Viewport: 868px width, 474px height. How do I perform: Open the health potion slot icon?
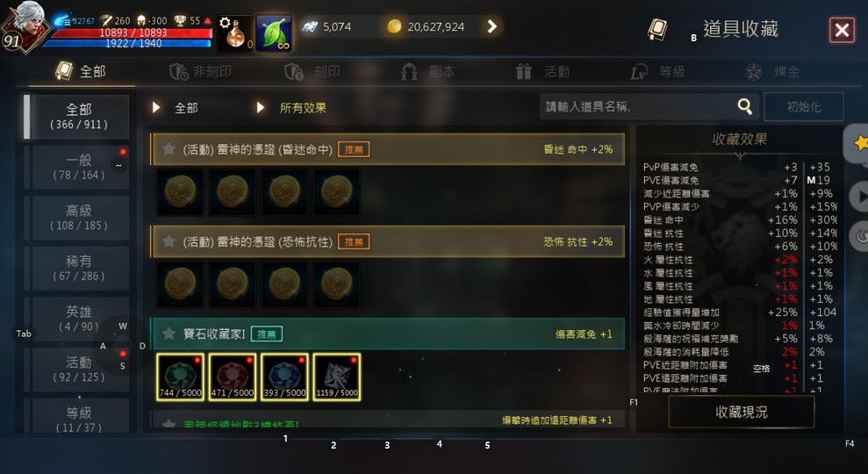click(x=236, y=33)
